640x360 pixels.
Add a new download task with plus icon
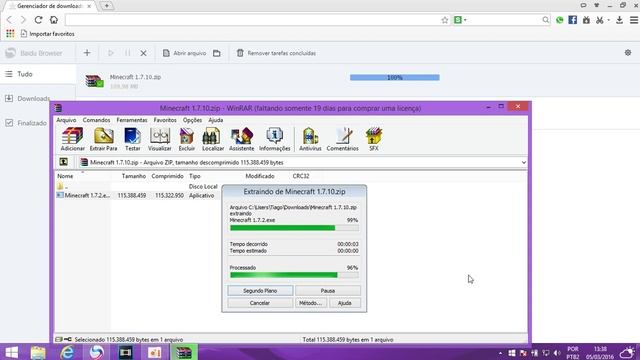point(87,53)
